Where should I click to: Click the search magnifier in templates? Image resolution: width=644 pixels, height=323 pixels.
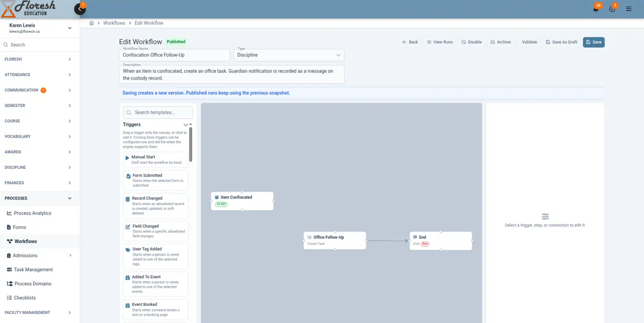click(129, 113)
